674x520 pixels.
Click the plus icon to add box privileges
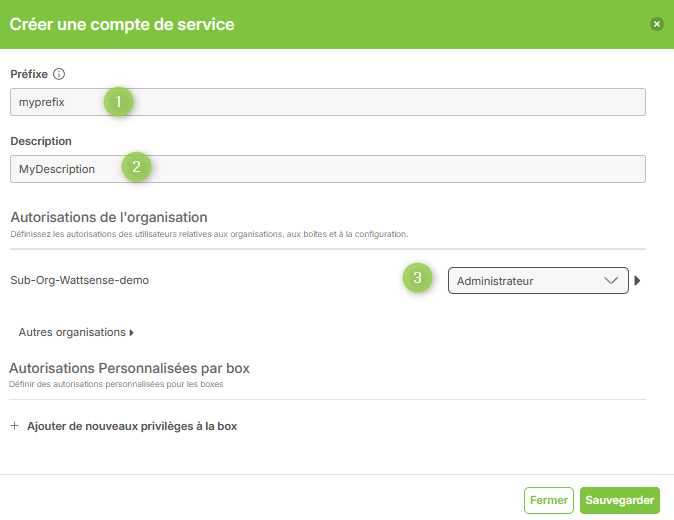[15, 425]
